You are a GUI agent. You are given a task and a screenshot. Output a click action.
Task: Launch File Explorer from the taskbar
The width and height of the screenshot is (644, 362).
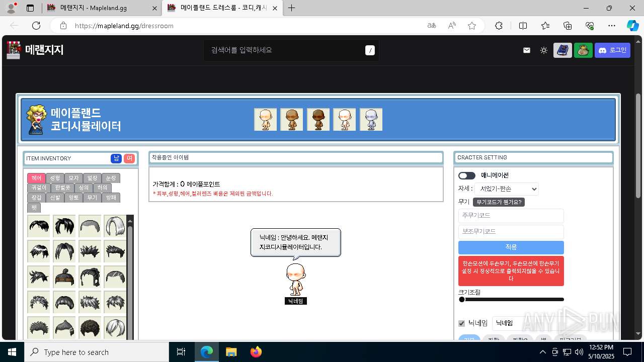pyautogui.click(x=231, y=352)
